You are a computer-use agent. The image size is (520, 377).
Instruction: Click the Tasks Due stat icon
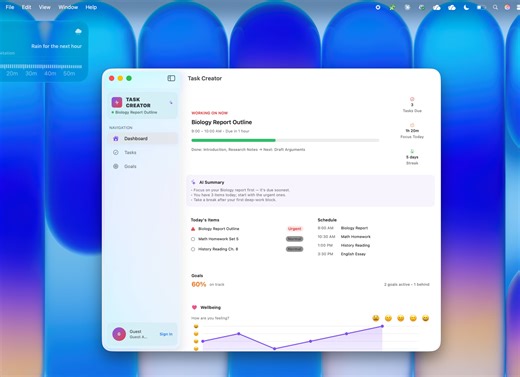pos(412,99)
